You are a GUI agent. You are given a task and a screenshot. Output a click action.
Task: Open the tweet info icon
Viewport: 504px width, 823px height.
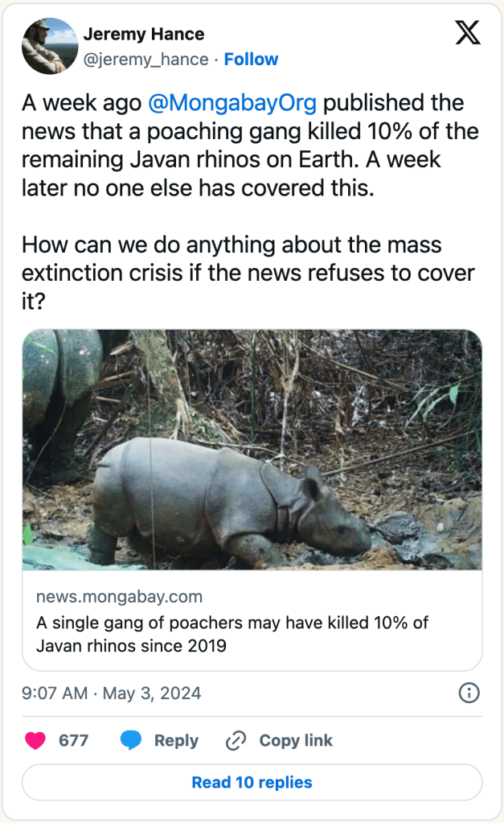469,693
